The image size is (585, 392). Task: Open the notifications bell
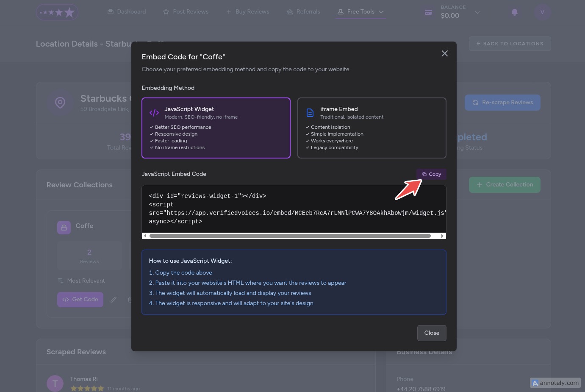pyautogui.click(x=515, y=12)
